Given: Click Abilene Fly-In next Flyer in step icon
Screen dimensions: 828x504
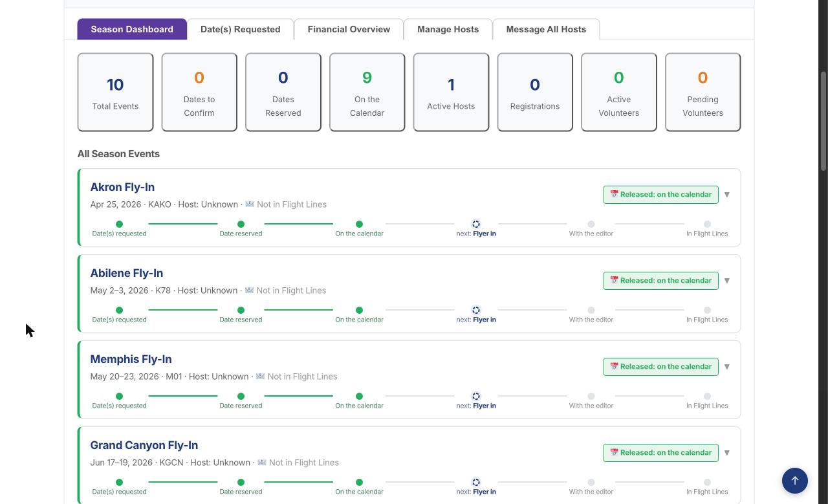Looking at the screenshot, I should click(476, 310).
